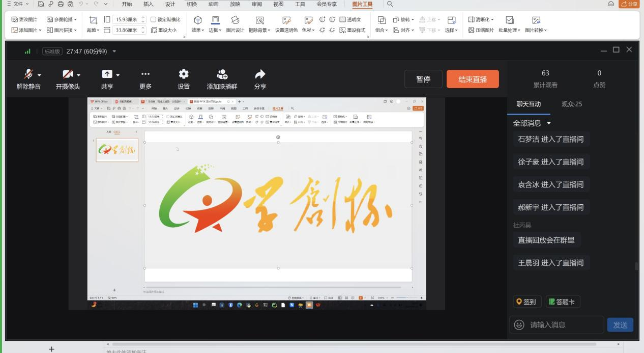Click the 裁剪 crop tool icon
The width and height of the screenshot is (644, 353).
point(93,20)
